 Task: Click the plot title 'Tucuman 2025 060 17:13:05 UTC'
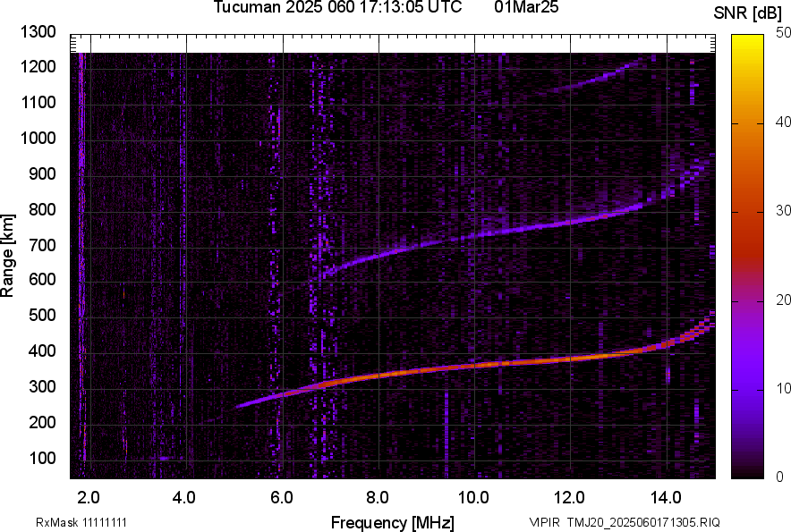click(x=337, y=8)
